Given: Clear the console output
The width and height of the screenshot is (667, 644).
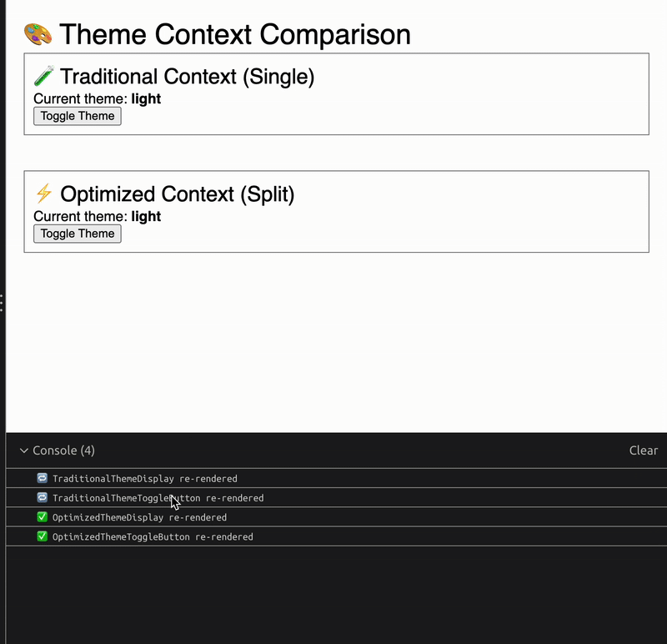Looking at the screenshot, I should [x=643, y=450].
